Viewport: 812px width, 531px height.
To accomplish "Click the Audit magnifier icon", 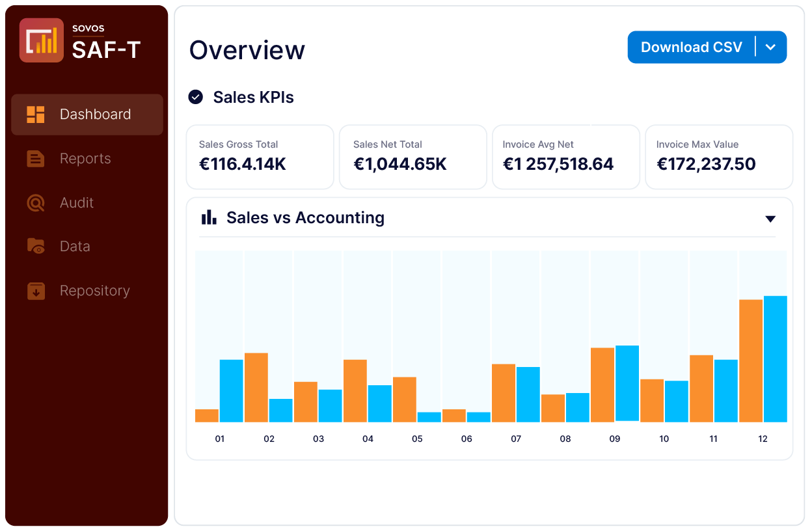I will (36, 203).
